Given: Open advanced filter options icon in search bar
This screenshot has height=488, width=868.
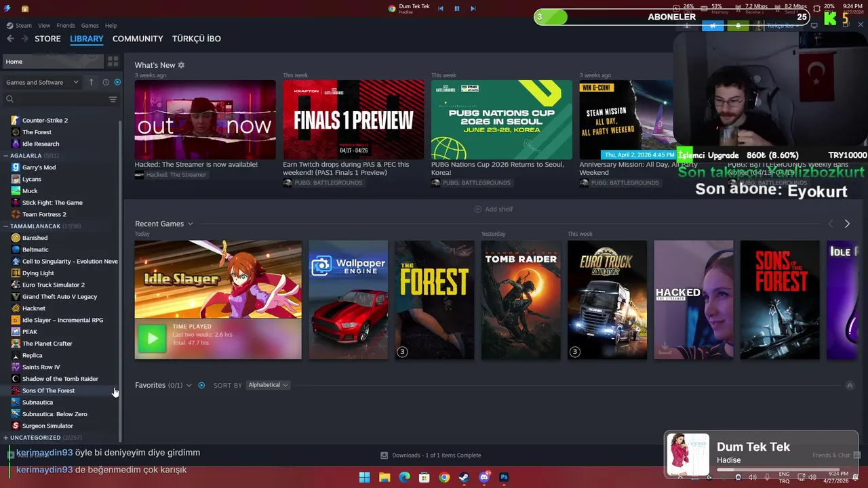Looking at the screenshot, I should click(113, 99).
